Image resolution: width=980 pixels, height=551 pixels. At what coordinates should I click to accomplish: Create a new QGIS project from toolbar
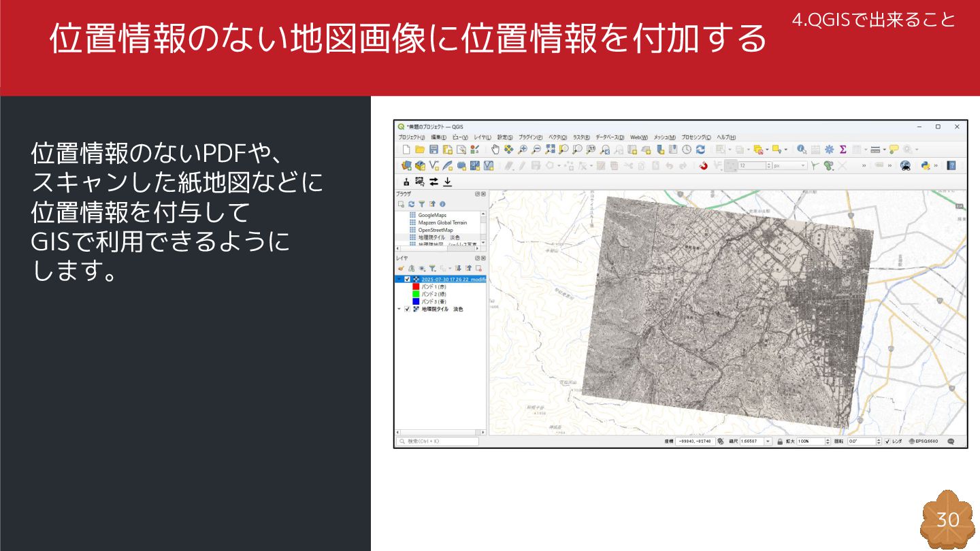(406, 149)
